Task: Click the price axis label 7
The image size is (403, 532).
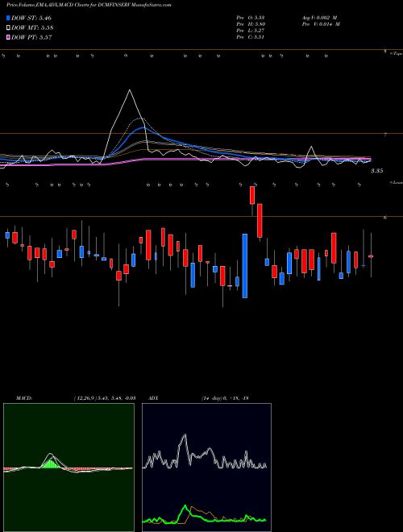Action: pyautogui.click(x=385, y=135)
